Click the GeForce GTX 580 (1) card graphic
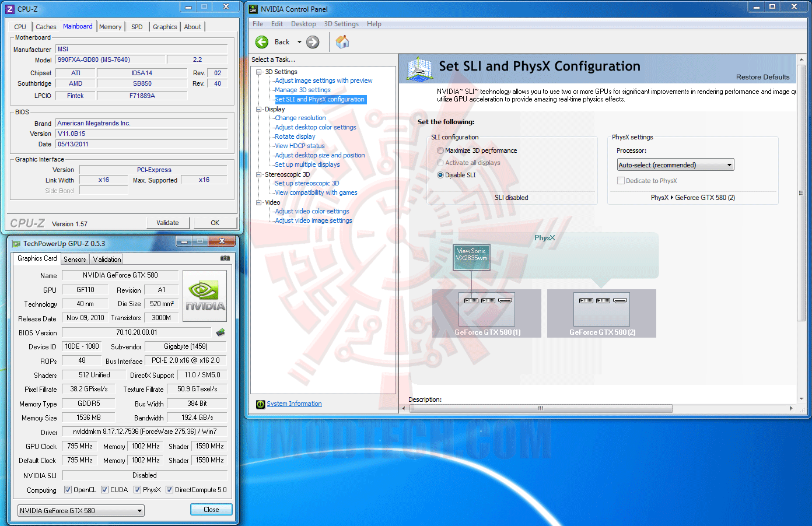 487,309
